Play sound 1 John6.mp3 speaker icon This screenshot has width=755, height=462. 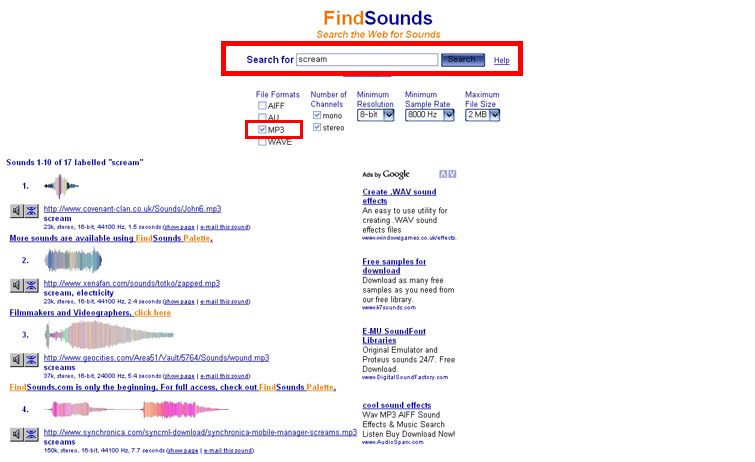17,211
